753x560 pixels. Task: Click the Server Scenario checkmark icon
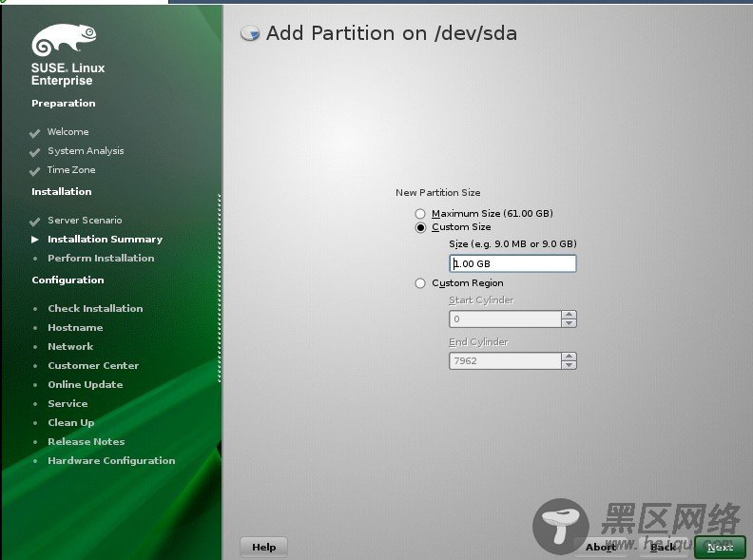tap(34, 222)
